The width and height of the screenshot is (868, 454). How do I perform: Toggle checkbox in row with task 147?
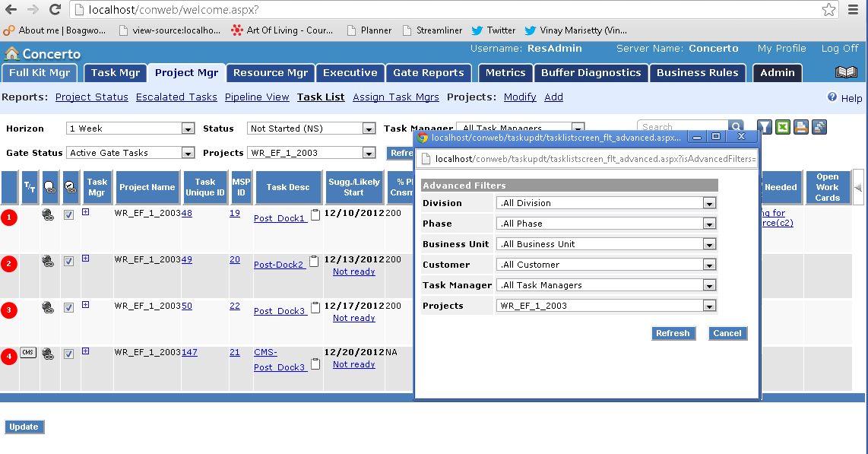point(68,354)
